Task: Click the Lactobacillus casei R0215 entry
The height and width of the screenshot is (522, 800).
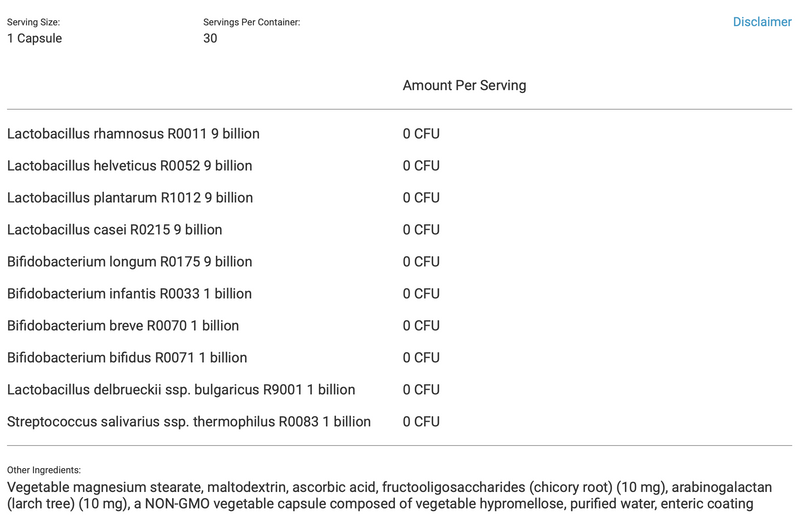Action: (x=114, y=230)
